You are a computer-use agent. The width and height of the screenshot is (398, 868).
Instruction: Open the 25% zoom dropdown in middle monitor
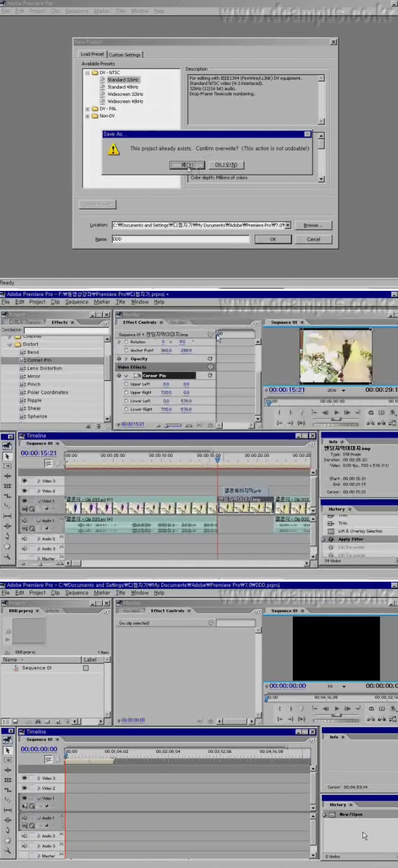(x=344, y=391)
